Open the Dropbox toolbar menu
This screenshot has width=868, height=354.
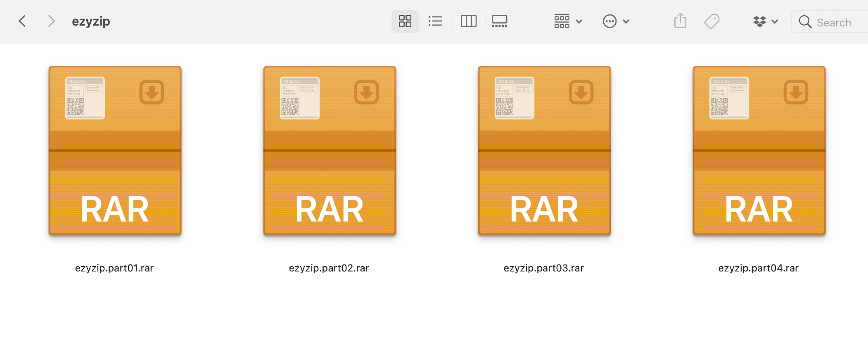tap(765, 21)
